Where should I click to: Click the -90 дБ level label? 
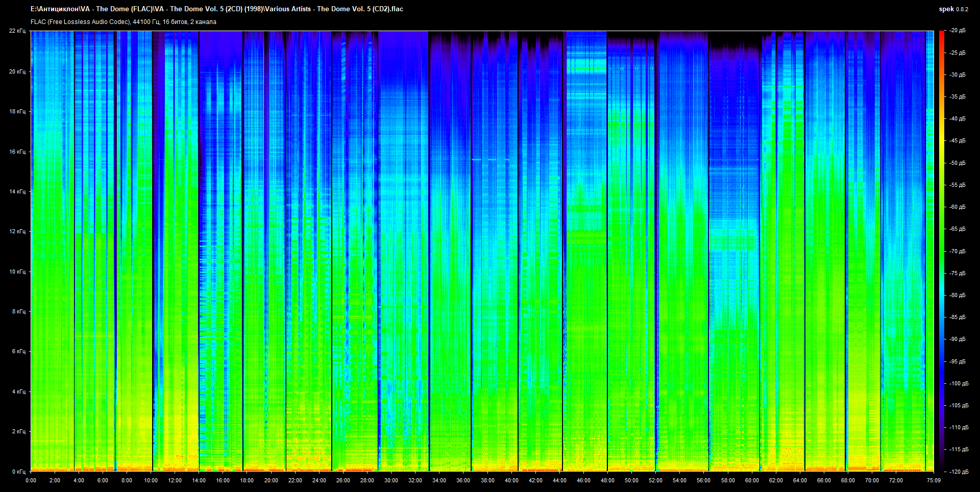point(958,339)
